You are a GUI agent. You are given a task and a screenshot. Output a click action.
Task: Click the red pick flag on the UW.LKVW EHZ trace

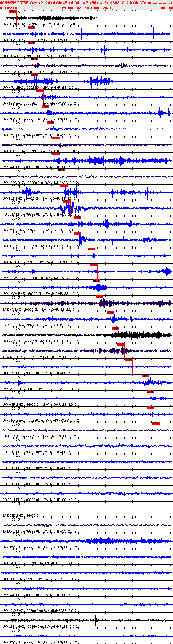97,281
